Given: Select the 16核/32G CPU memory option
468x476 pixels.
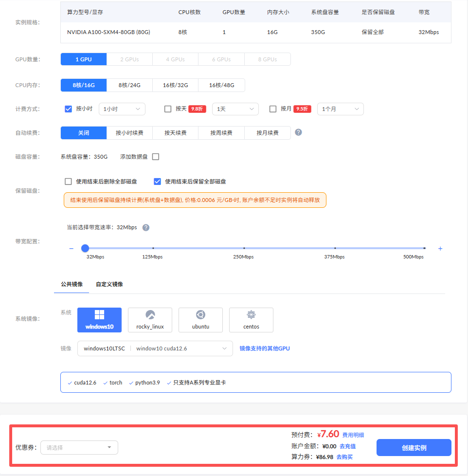Looking at the screenshot, I should point(176,85).
